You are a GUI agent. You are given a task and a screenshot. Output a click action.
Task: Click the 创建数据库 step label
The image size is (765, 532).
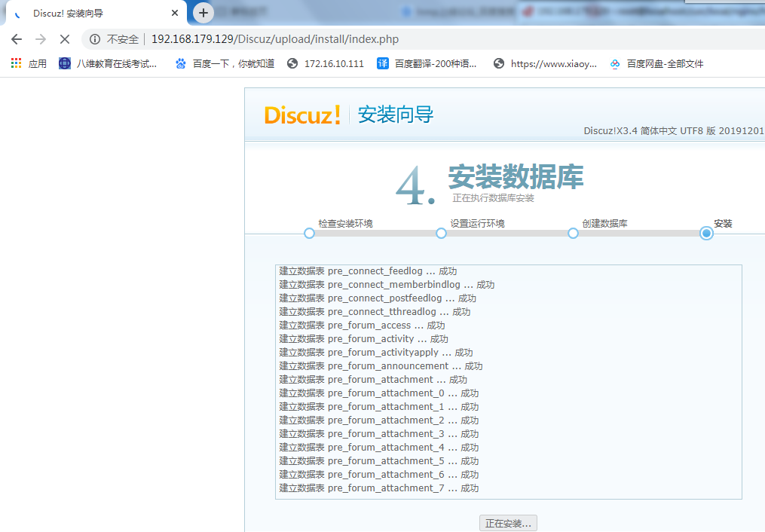click(x=605, y=223)
